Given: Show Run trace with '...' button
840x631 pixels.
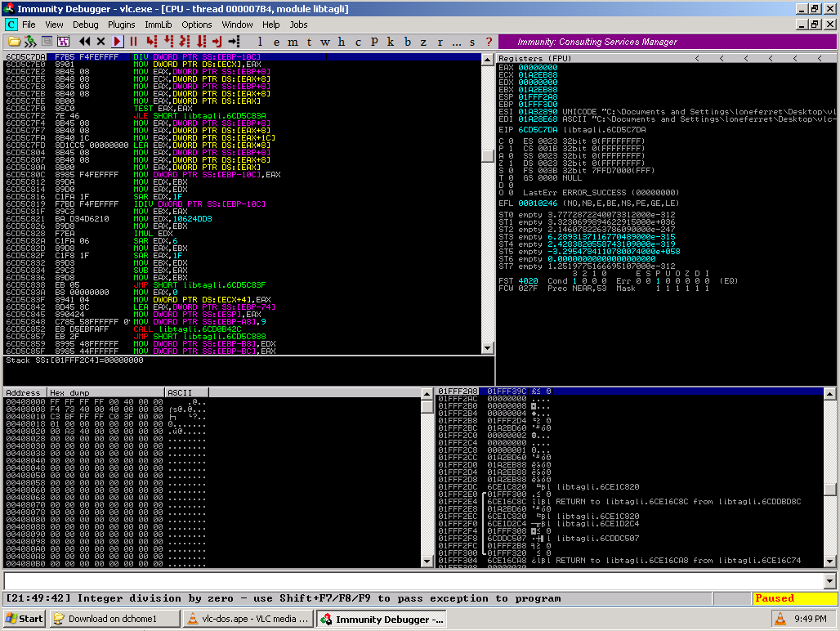Looking at the screenshot, I should 457,42.
